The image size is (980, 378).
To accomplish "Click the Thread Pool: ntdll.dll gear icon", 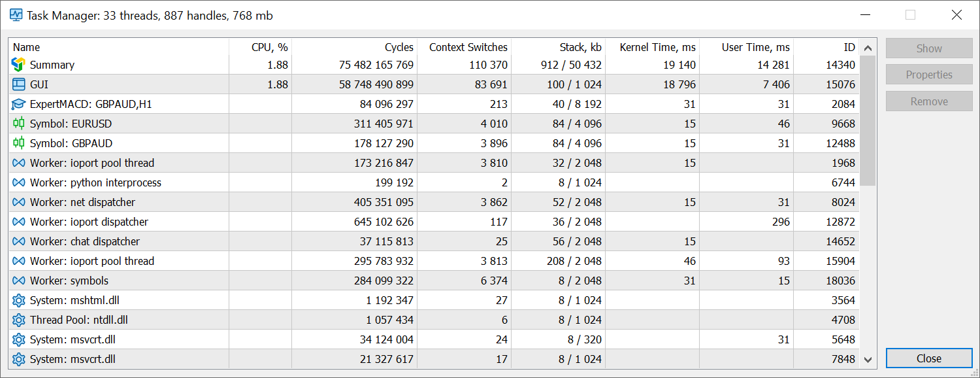I will click(18, 319).
